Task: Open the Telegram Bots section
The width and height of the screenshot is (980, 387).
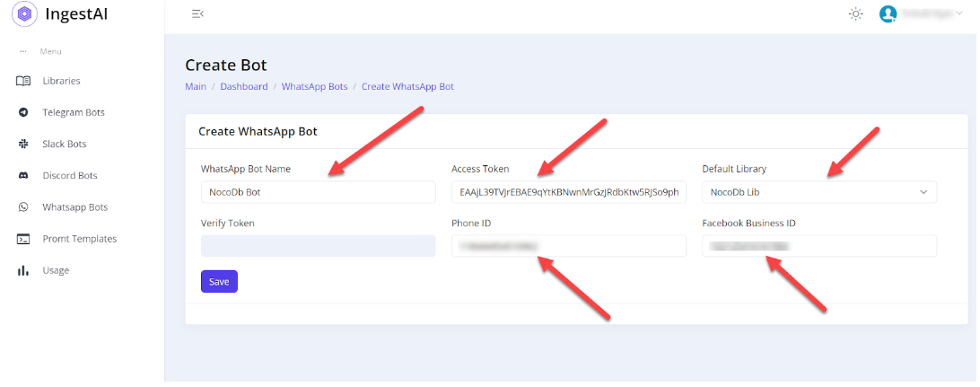Action: (74, 112)
